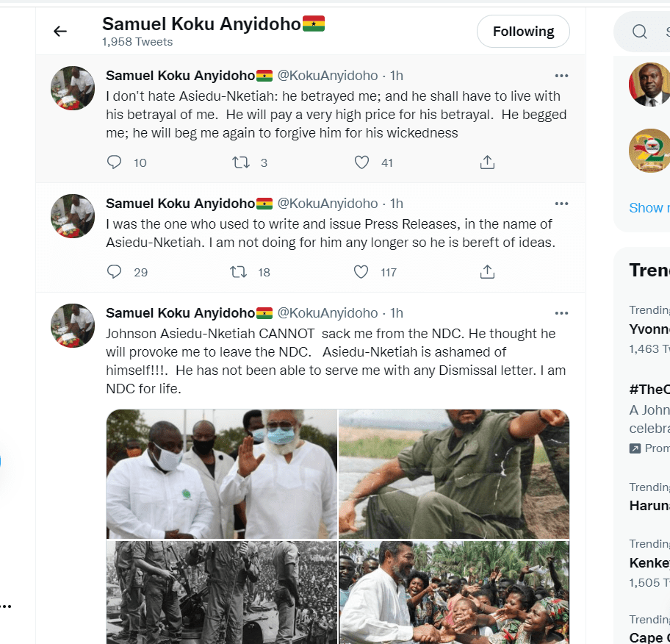
Task: Open more options on the first tweet
Action: 561,76
